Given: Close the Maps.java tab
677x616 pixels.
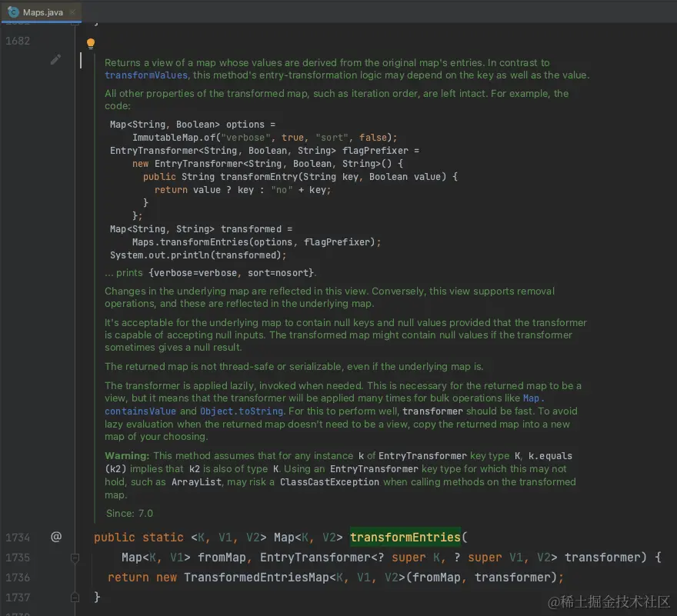Looking at the screenshot, I should [72, 12].
